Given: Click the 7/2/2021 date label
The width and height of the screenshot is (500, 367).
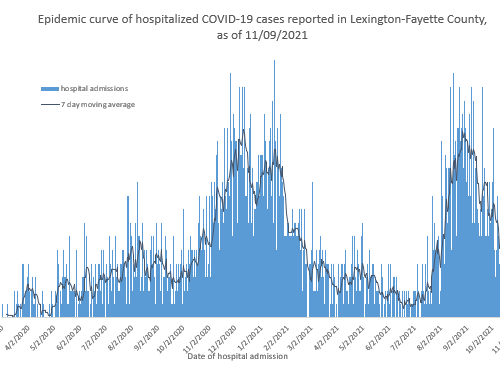Looking at the screenshot, I should click(403, 338).
